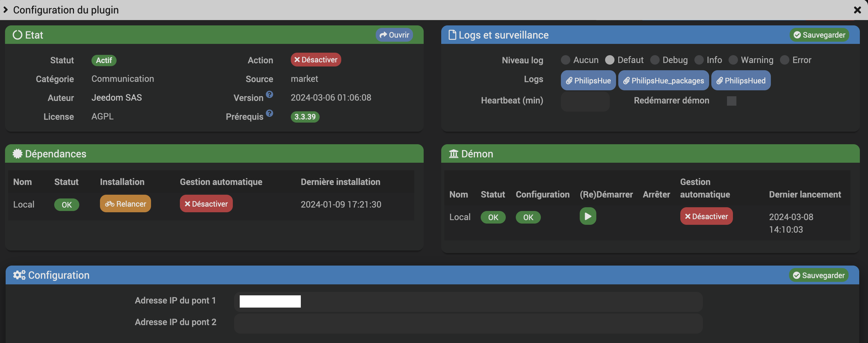Click last install date 2024-01-09 17:21:30
Viewport: 868px width, 343px height.
pos(341,205)
